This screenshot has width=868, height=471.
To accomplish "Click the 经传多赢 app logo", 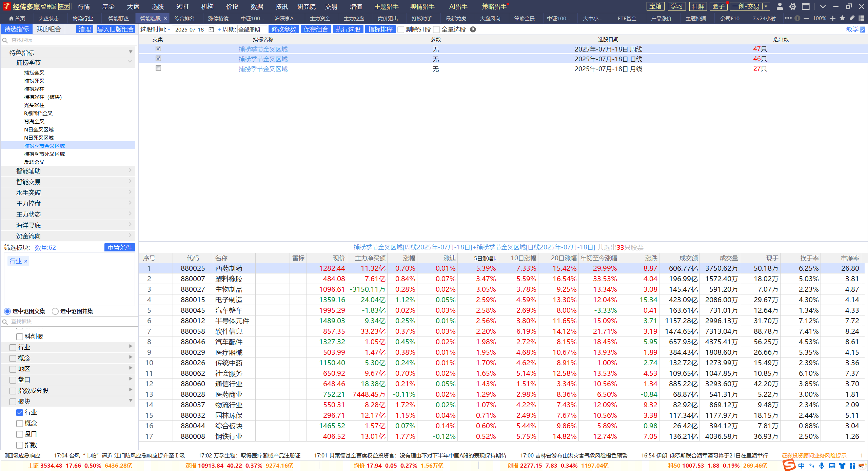I will [7, 6].
